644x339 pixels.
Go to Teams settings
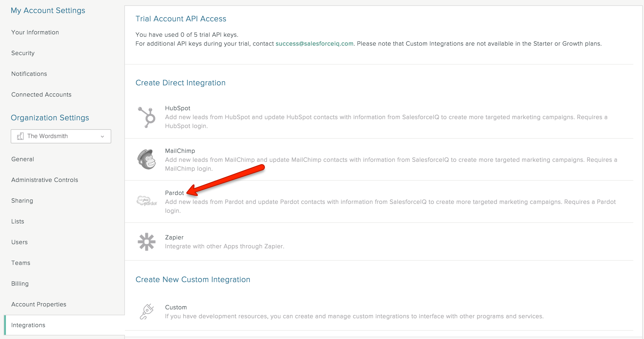pyautogui.click(x=21, y=263)
